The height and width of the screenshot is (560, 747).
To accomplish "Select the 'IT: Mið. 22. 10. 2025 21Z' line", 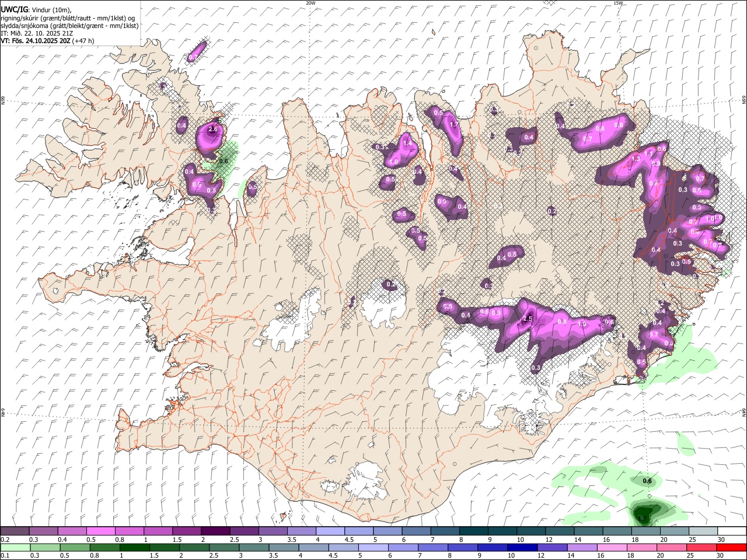I will pyautogui.click(x=37, y=33).
